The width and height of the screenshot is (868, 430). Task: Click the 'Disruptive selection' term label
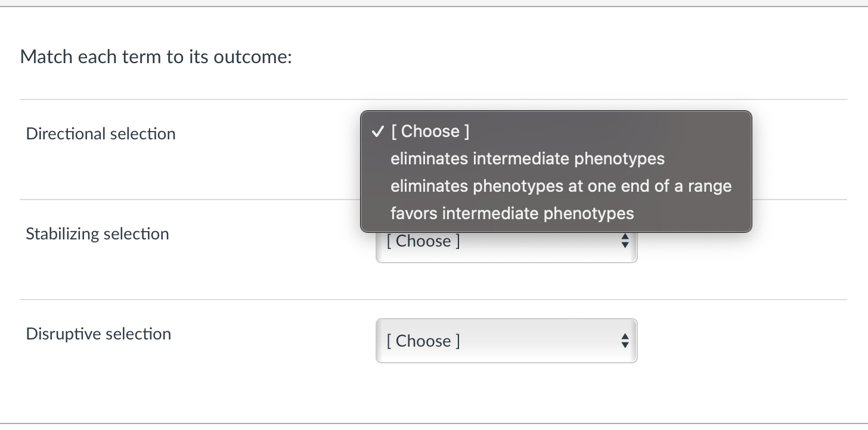click(x=98, y=334)
